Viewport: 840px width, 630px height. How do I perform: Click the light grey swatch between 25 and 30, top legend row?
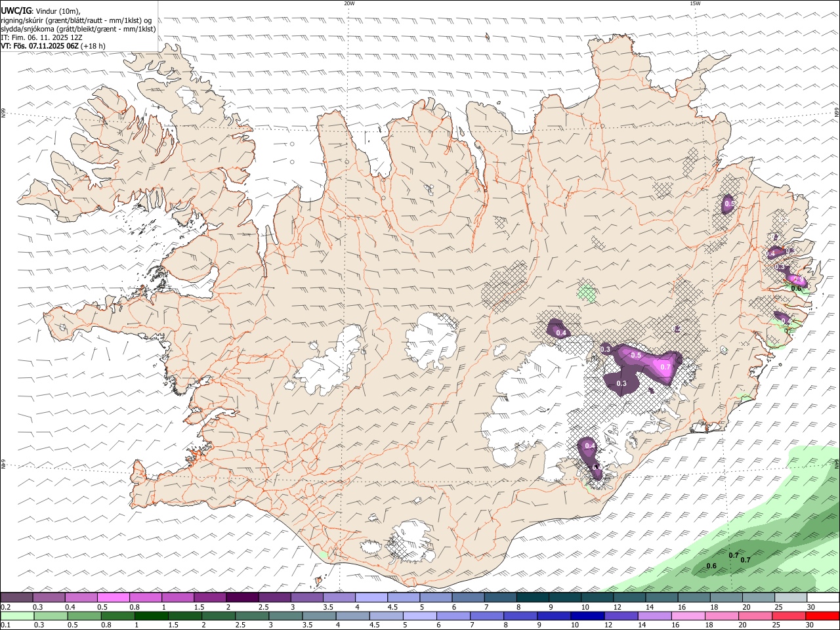[789, 598]
